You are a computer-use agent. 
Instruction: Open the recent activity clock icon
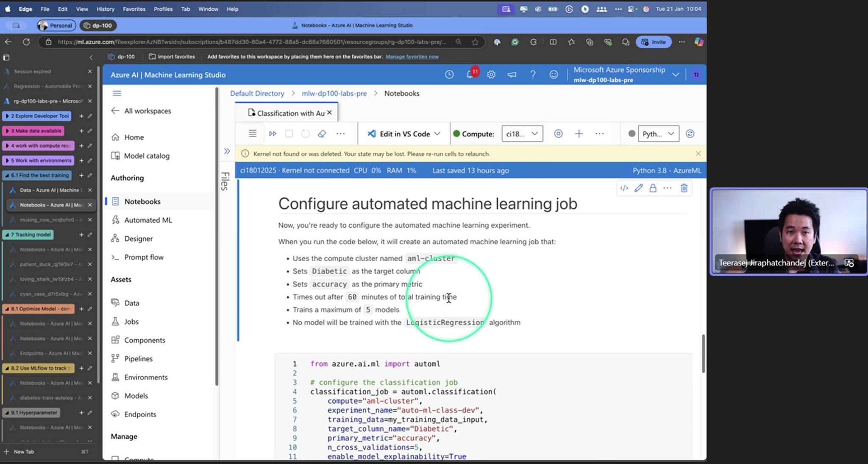coord(449,75)
